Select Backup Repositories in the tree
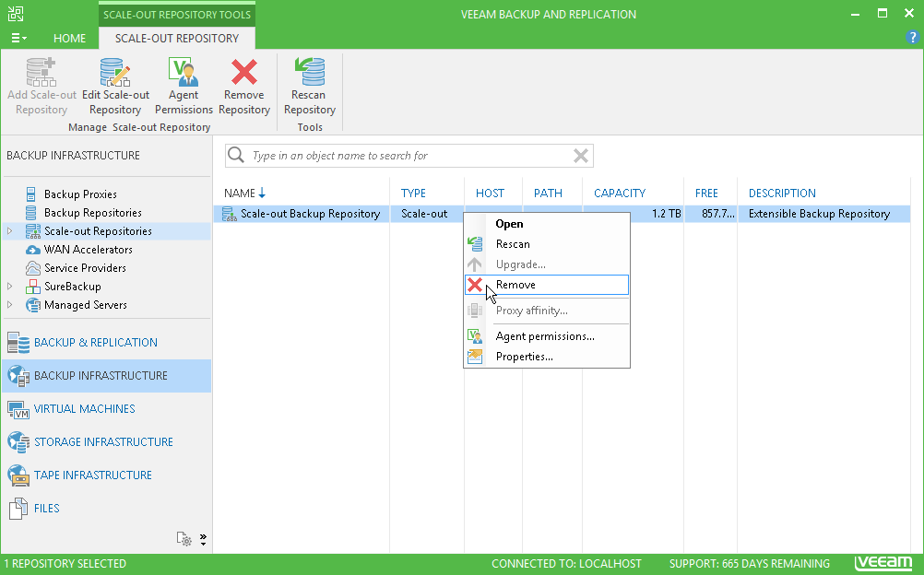Image resolution: width=924 pixels, height=575 pixels. [92, 212]
